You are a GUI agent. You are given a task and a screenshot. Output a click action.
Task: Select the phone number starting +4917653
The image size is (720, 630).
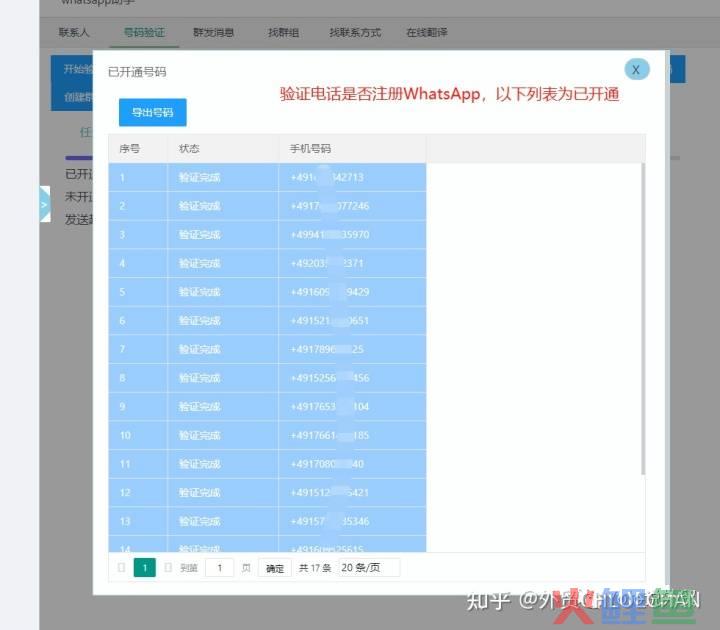330,406
